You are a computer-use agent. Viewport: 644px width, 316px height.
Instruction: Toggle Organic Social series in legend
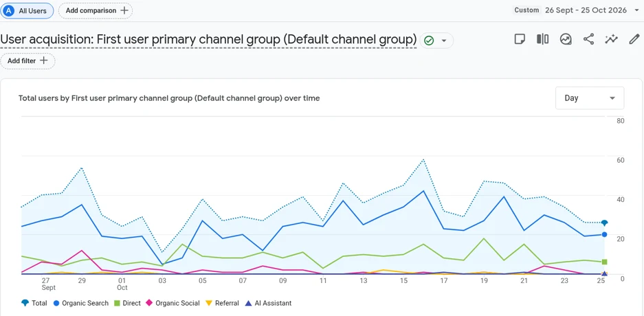(173, 303)
